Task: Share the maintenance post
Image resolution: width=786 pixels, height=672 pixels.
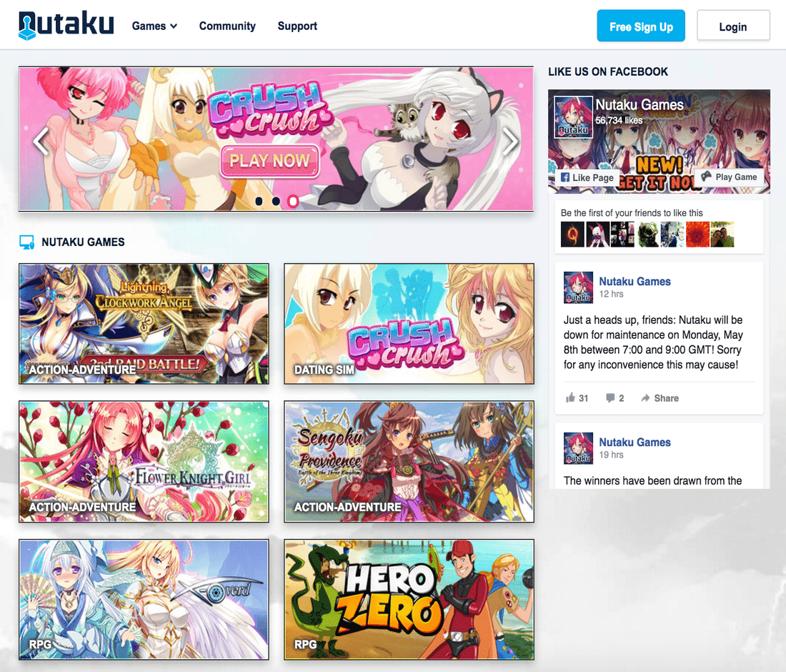Action: [660, 397]
